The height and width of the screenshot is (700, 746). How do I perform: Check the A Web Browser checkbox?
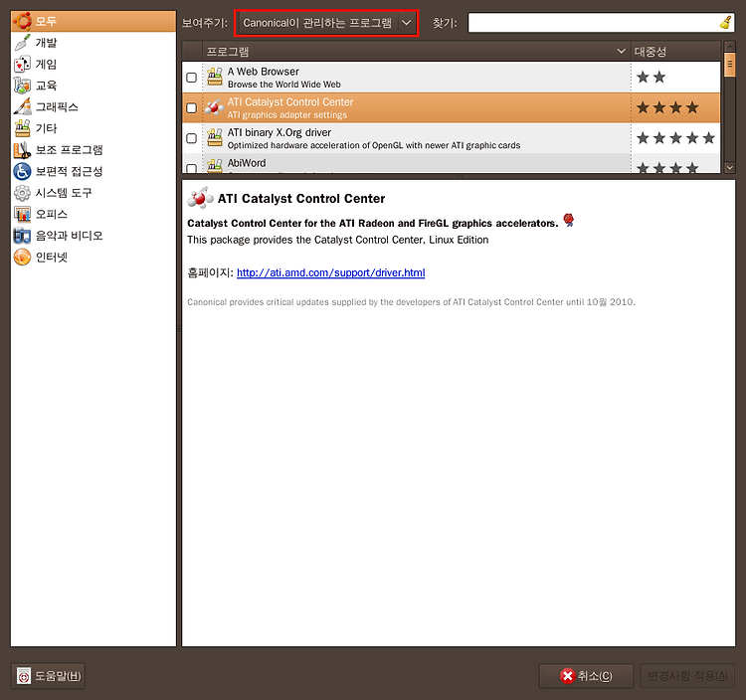pos(191,78)
